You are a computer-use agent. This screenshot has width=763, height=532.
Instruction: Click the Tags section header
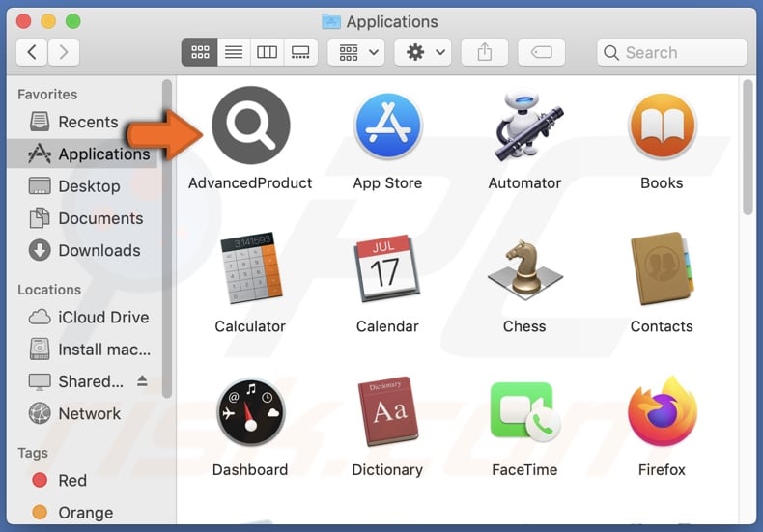click(x=33, y=453)
